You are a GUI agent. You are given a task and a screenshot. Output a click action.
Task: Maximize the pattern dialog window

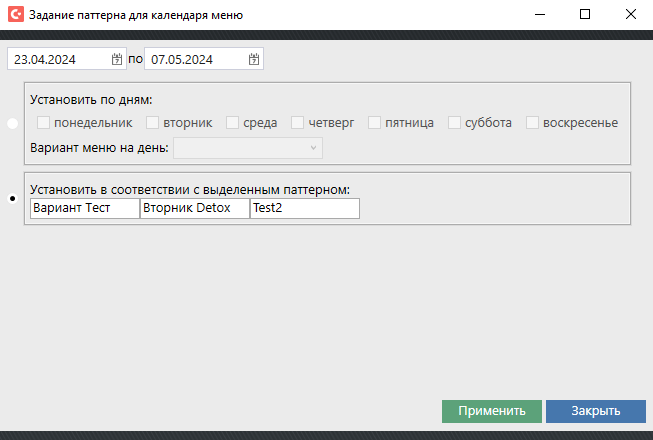coord(585,15)
